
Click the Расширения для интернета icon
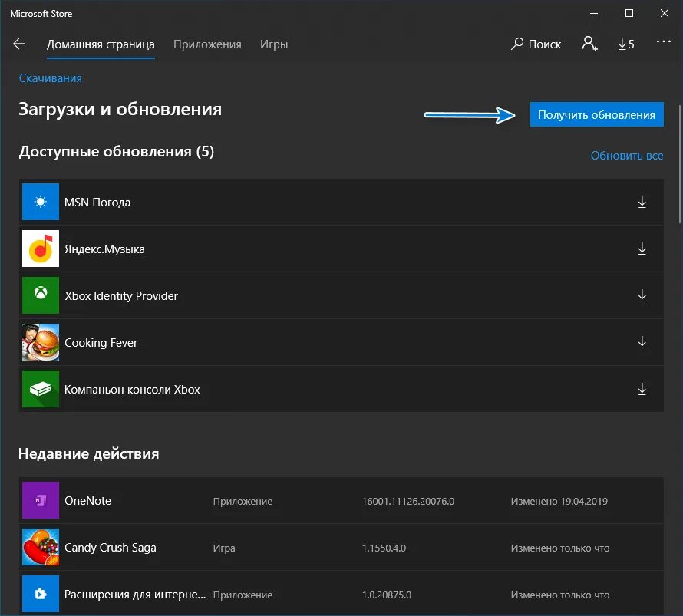[x=41, y=594]
